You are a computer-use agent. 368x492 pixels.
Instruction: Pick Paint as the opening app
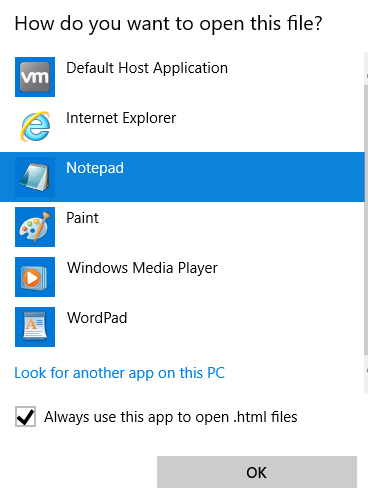coord(182,227)
